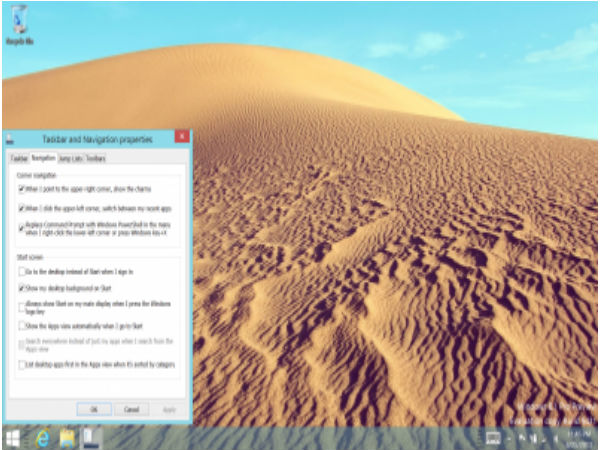Click the dialog's title bar icon
This screenshot has width=600, height=450.
(x=10, y=140)
